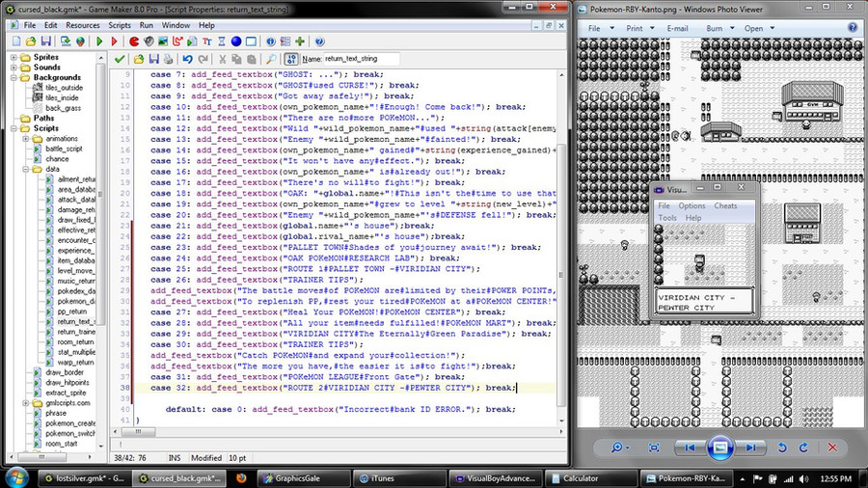
Task: Open the Scripts menu
Action: 119,25
